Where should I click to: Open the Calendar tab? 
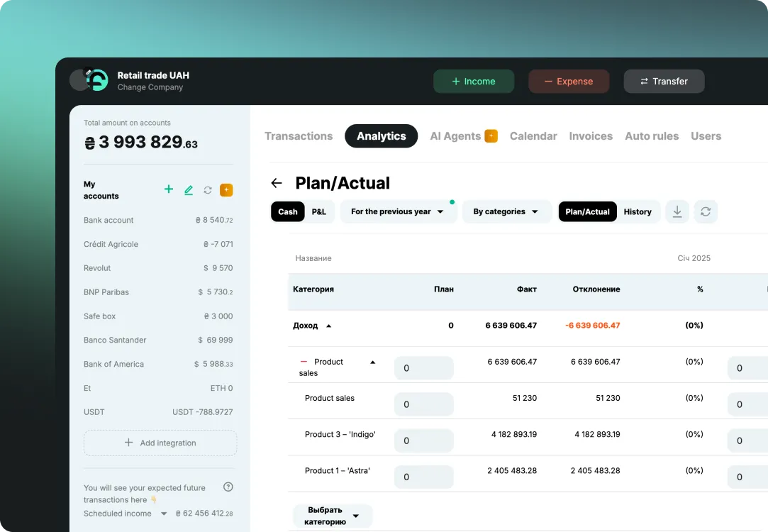coord(533,136)
